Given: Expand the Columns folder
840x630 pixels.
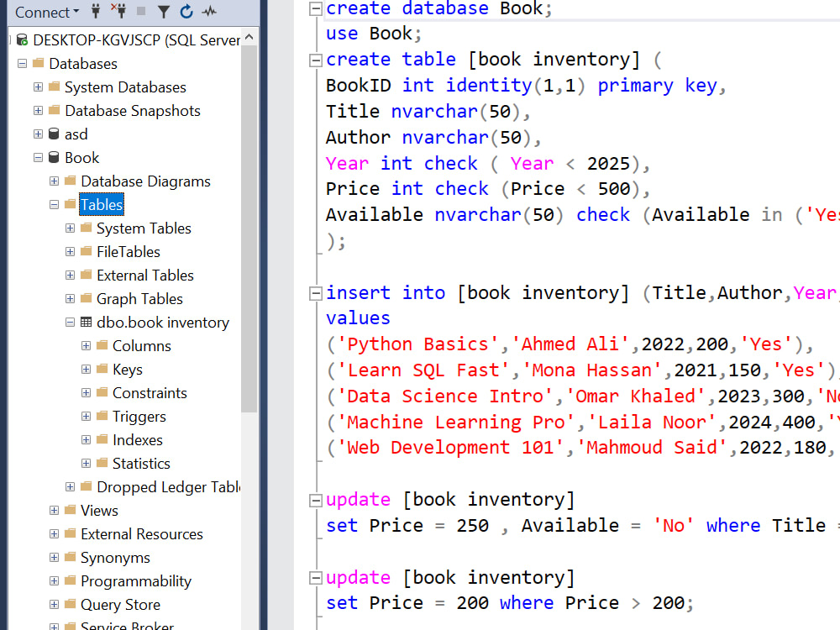Looking at the screenshot, I should 87,346.
